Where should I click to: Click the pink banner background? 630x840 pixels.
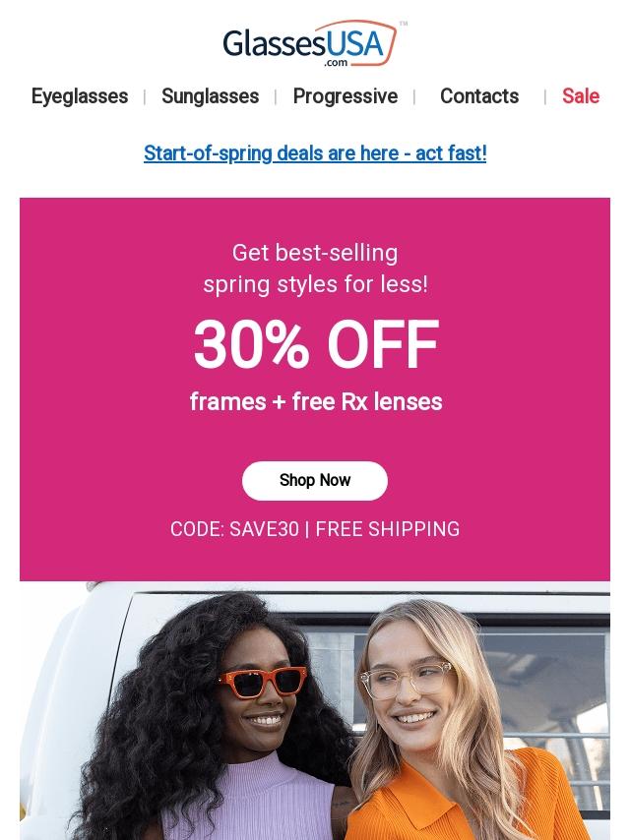tap(89, 393)
